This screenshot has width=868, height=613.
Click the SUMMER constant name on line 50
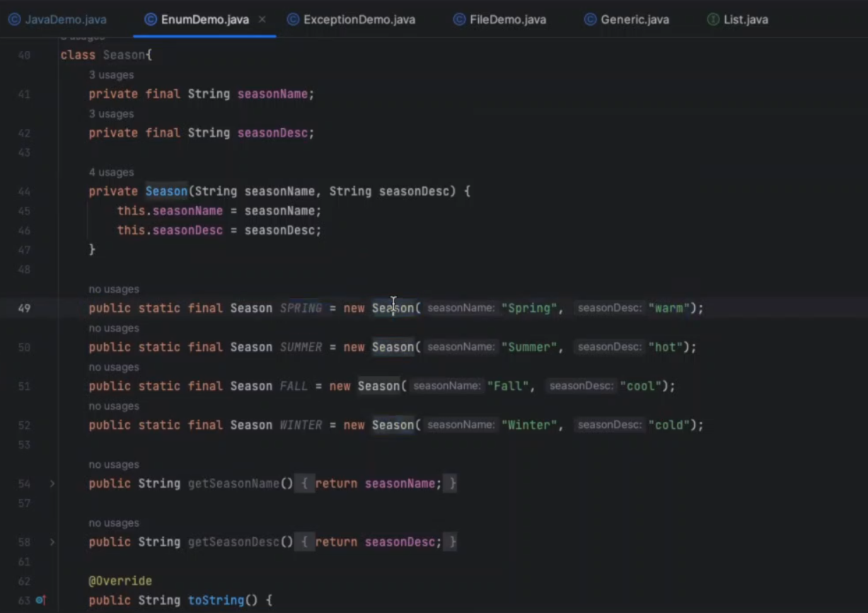pyautogui.click(x=301, y=348)
